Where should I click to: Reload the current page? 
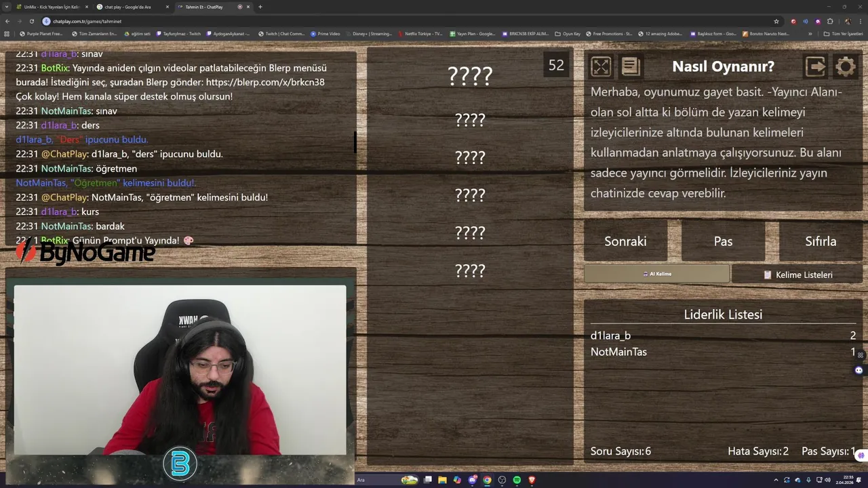point(32,21)
